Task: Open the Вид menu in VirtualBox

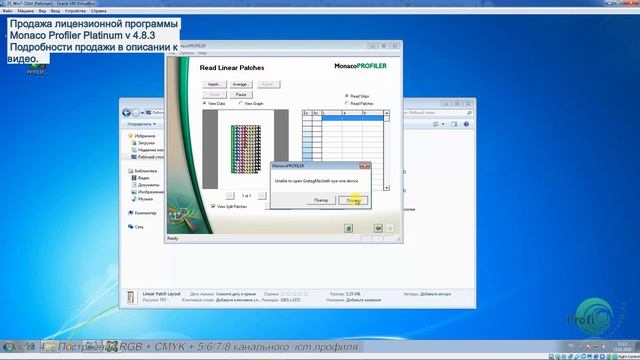Action: tap(42, 11)
